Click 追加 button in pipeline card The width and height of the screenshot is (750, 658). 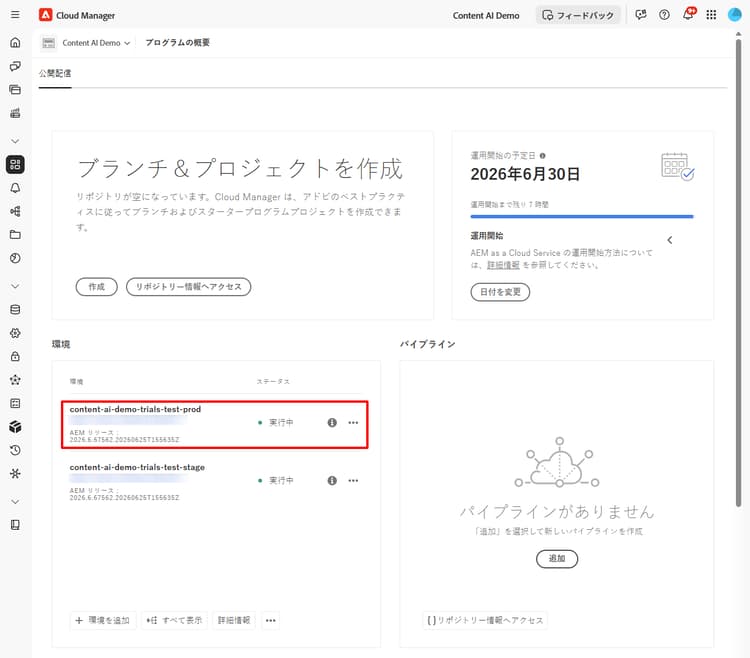click(557, 559)
